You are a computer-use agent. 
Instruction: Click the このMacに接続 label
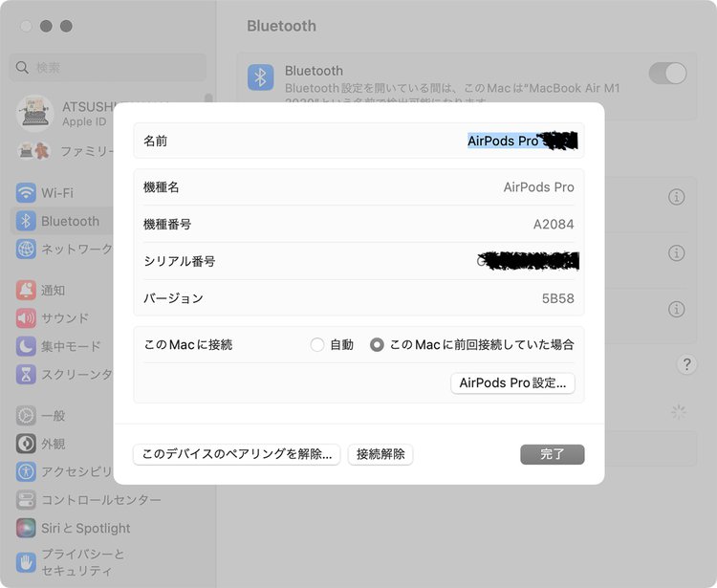[188, 344]
